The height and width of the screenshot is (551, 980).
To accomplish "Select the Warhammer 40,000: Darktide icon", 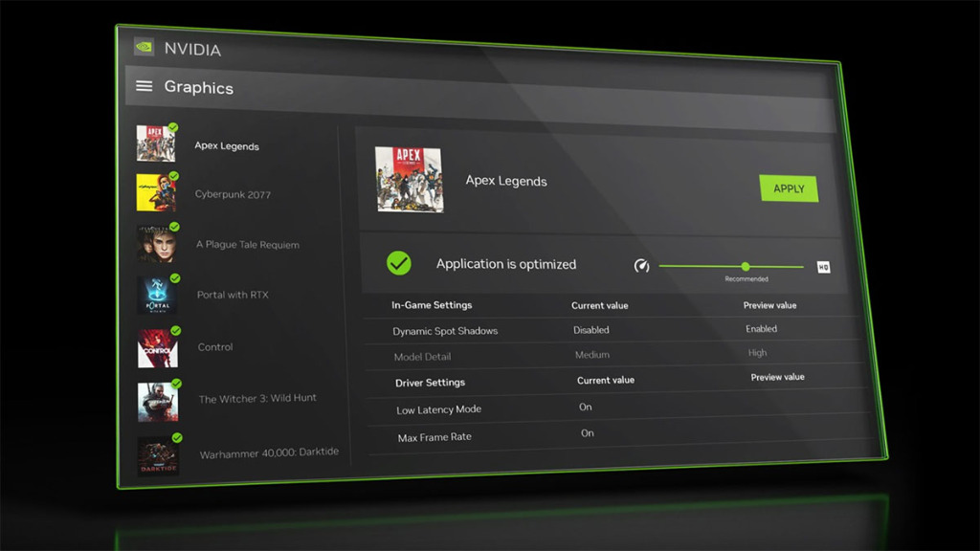I will [x=159, y=456].
